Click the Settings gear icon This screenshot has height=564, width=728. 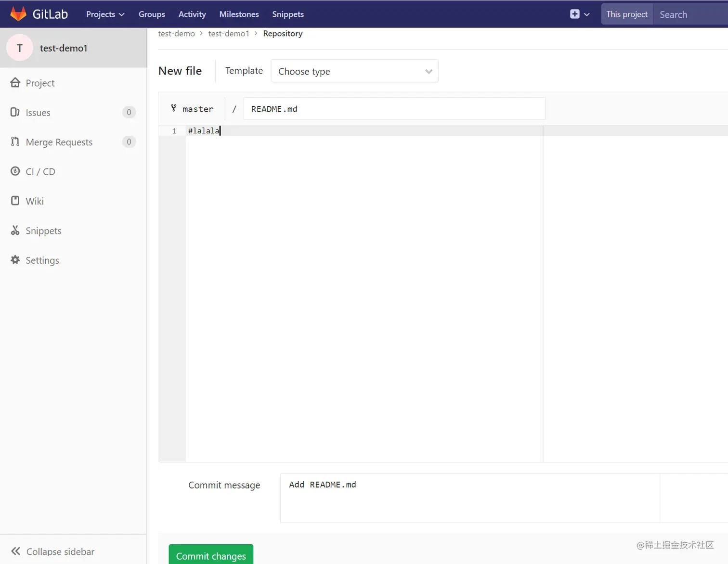(x=15, y=260)
